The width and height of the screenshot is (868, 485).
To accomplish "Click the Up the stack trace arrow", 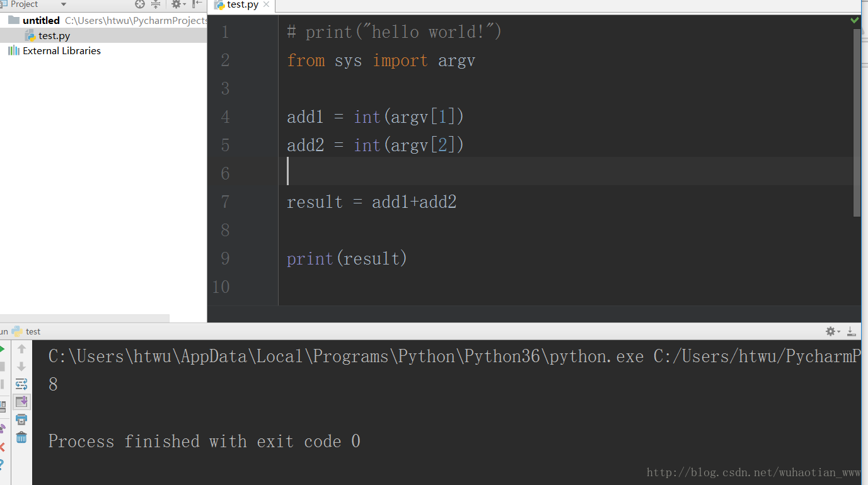I will (x=21, y=348).
